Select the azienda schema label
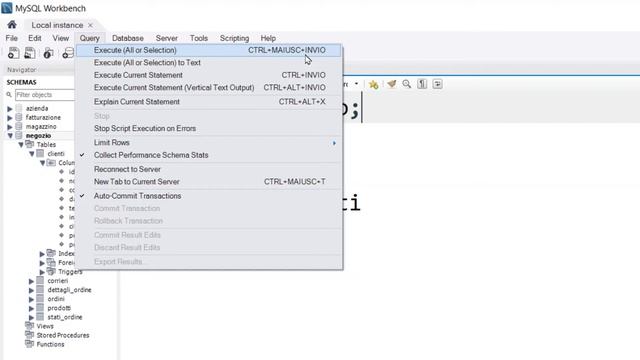 tap(37, 109)
